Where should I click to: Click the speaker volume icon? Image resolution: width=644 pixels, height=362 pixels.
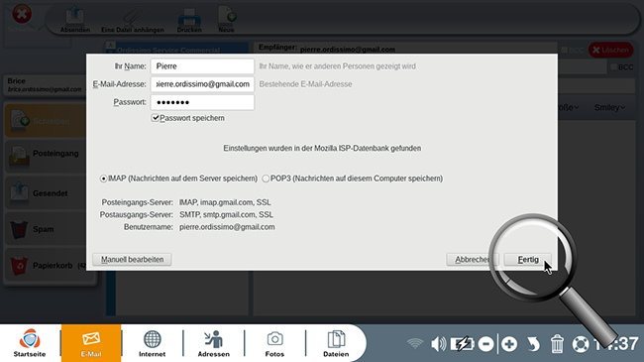click(x=438, y=343)
